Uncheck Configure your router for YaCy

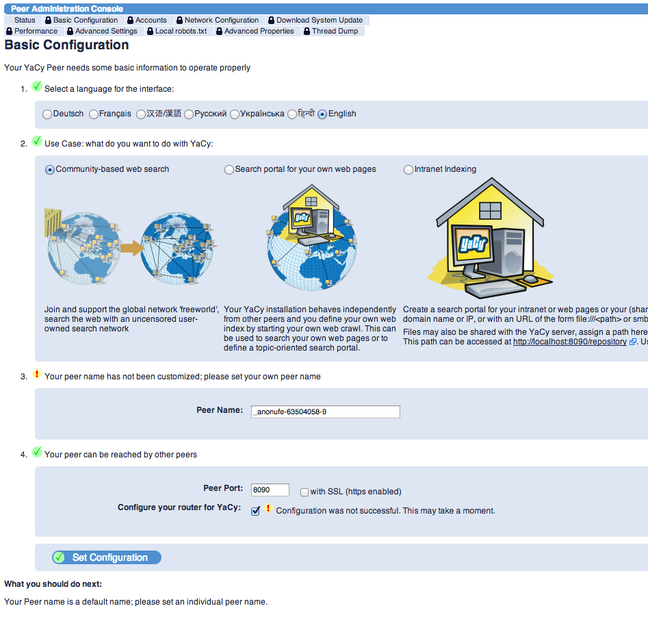click(x=255, y=511)
